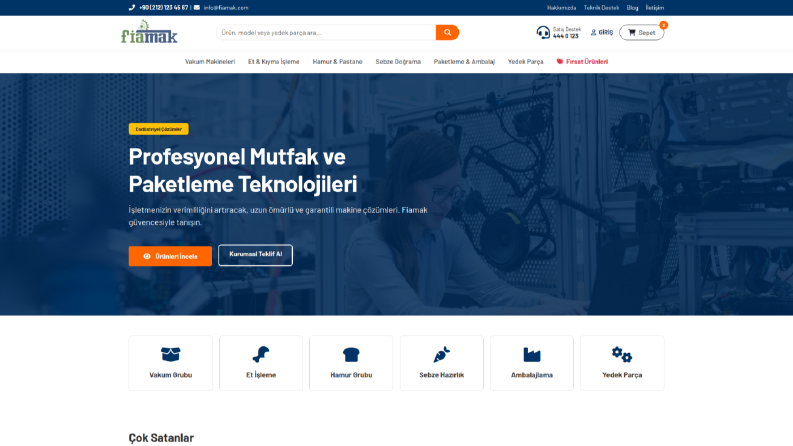Open Yedek Parça menu item
793x446 pixels.
coord(525,62)
